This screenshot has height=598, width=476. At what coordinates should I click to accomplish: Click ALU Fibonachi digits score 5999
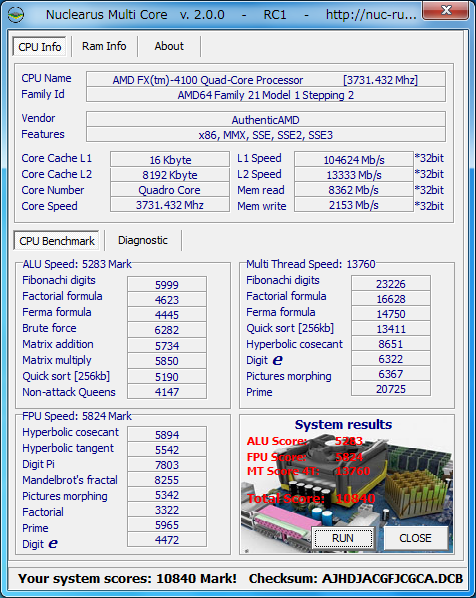167,285
